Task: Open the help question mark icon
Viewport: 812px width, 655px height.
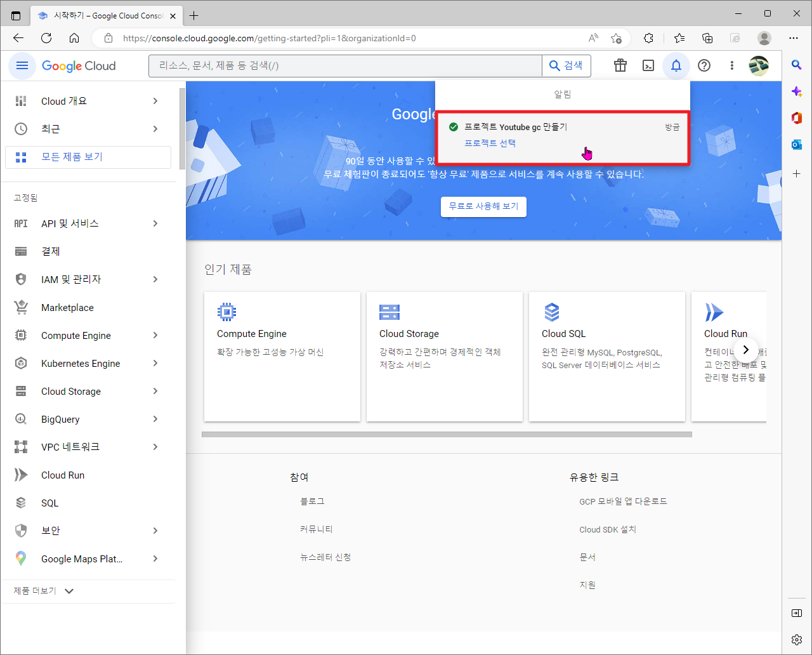Action: pyautogui.click(x=704, y=65)
